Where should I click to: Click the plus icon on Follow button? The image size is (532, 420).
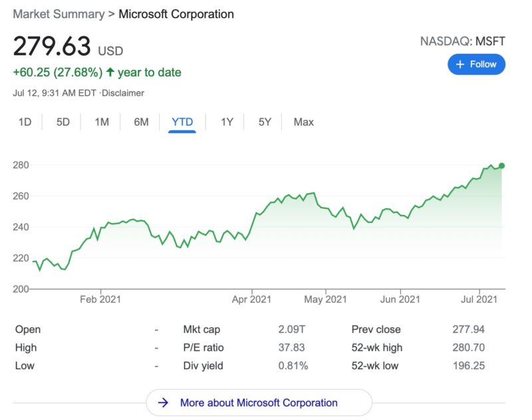(x=460, y=65)
